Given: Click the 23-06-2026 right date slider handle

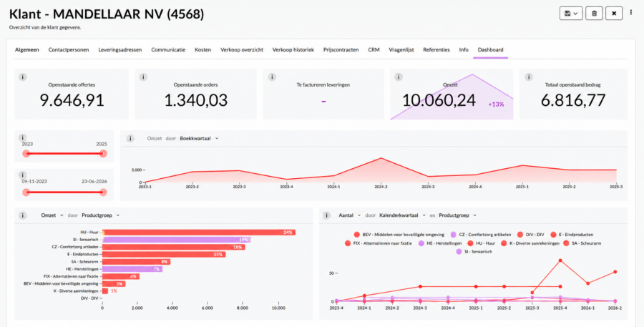Looking at the screenshot, I should [103, 192].
